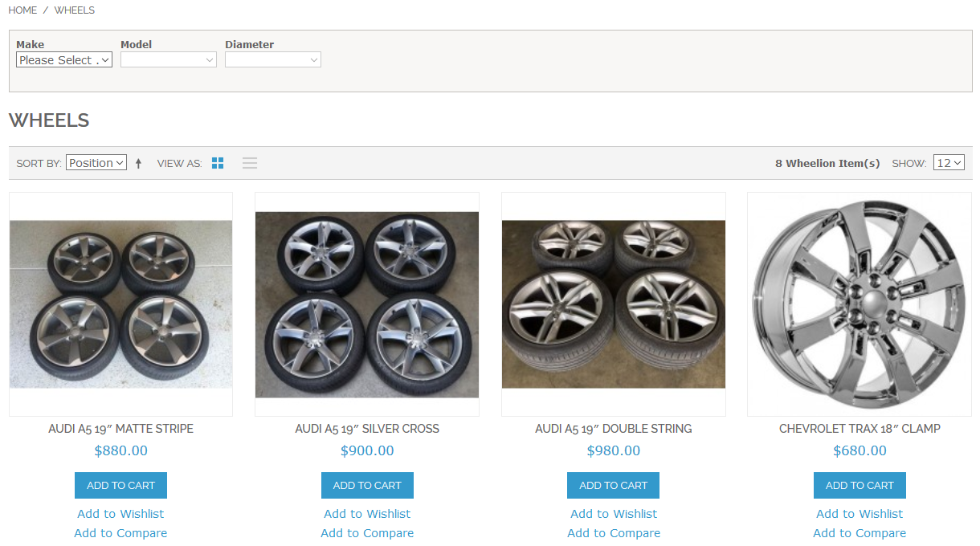This screenshot has width=980, height=546.
Task: Expand the Diameter dropdown
Action: pos(273,60)
